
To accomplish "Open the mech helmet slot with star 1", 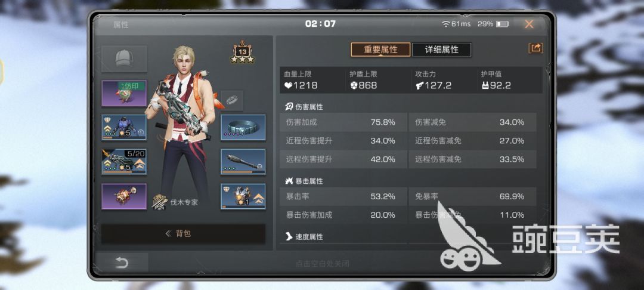I will coord(243,196).
